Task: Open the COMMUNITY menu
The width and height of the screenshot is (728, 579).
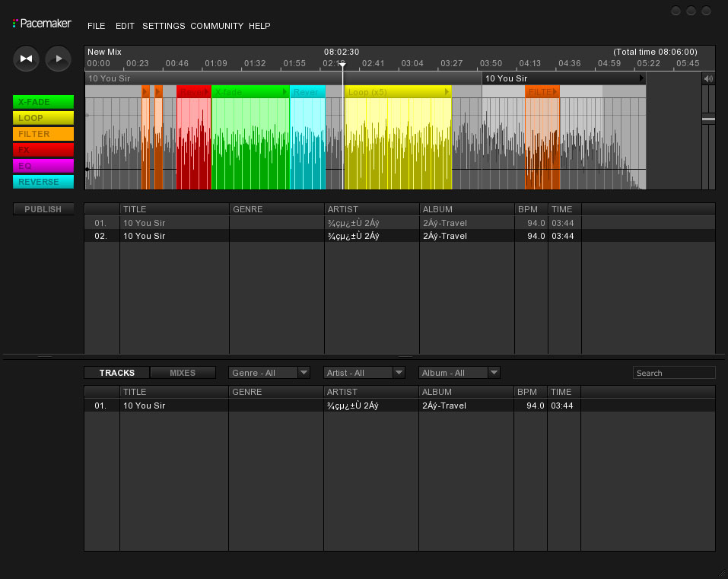Action: [217, 26]
